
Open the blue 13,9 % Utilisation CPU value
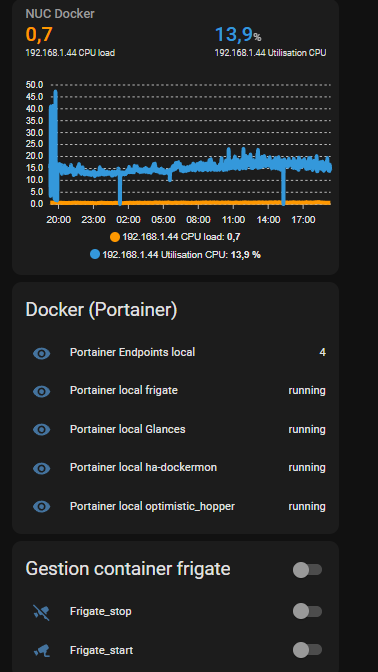click(x=238, y=35)
